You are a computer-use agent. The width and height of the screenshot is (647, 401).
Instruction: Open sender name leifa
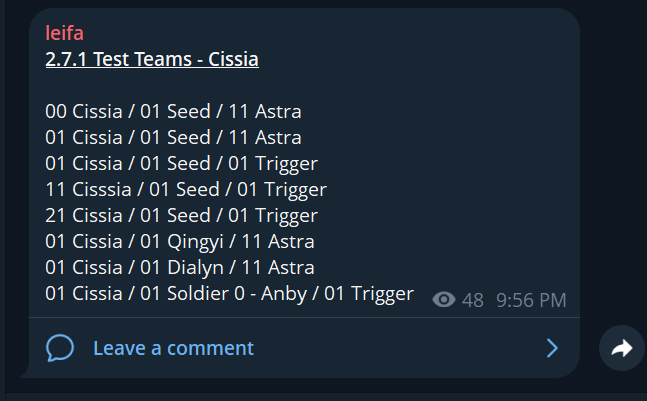click(64, 33)
